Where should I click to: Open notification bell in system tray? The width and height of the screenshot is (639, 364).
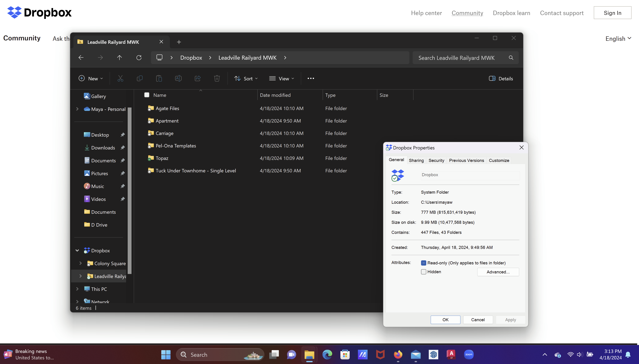[x=628, y=355]
